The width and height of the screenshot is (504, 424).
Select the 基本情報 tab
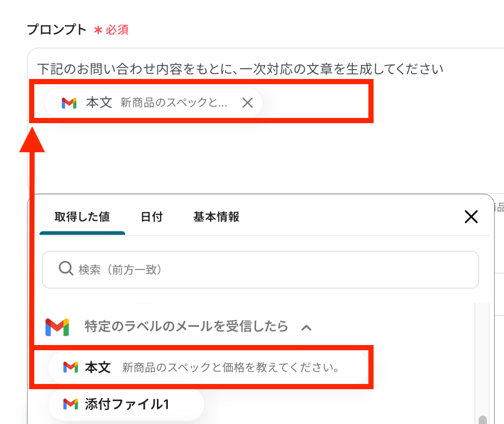216,217
